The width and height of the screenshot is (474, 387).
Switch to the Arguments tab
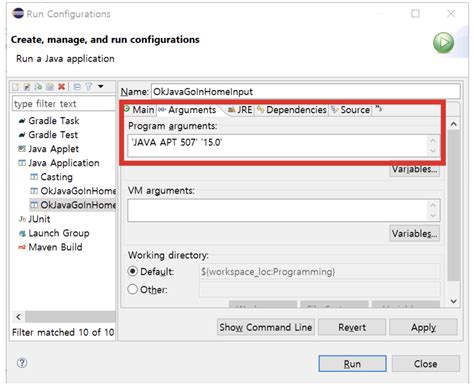point(187,110)
